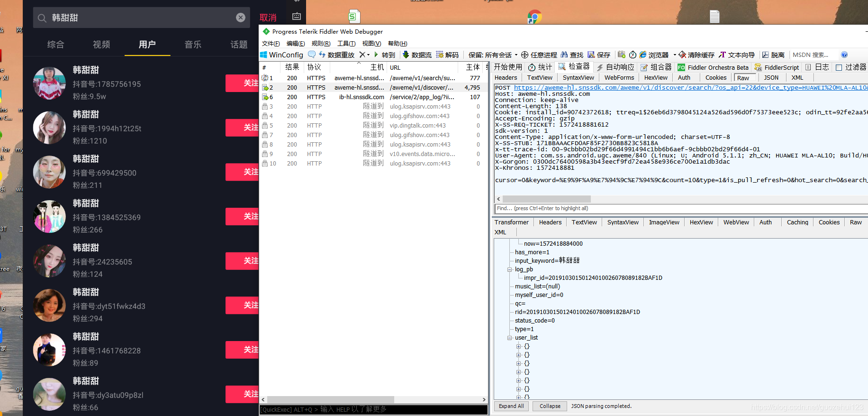Click the session list horizontal scrollbar

pos(373,399)
